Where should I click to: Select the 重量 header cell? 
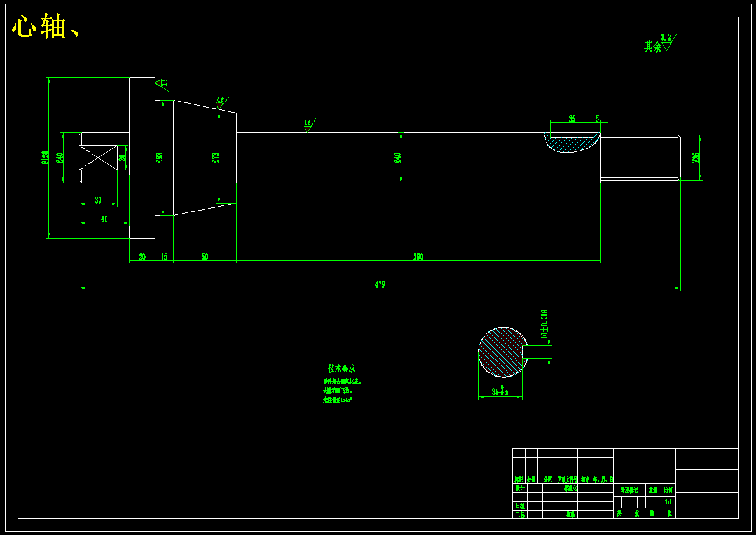click(653, 490)
